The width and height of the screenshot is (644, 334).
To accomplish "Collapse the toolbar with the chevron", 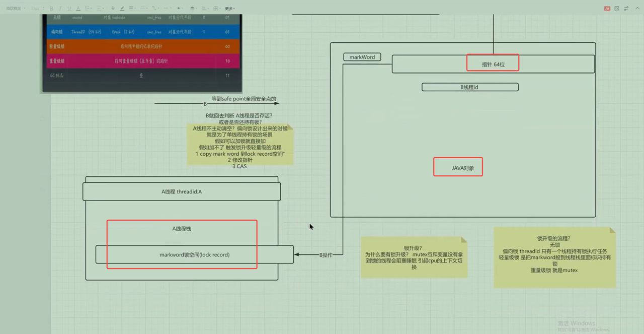I will pos(637,9).
